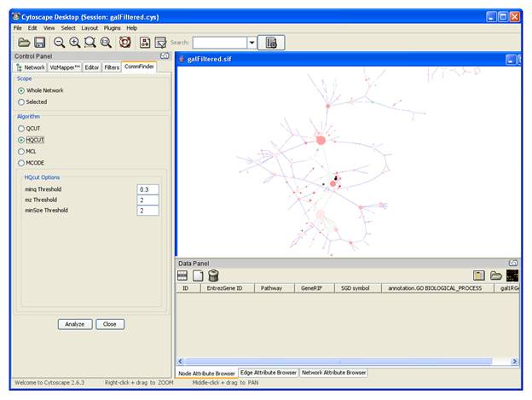This screenshot has width=532, height=400.
Task: Zoom to the selected region
Action: coord(90,43)
